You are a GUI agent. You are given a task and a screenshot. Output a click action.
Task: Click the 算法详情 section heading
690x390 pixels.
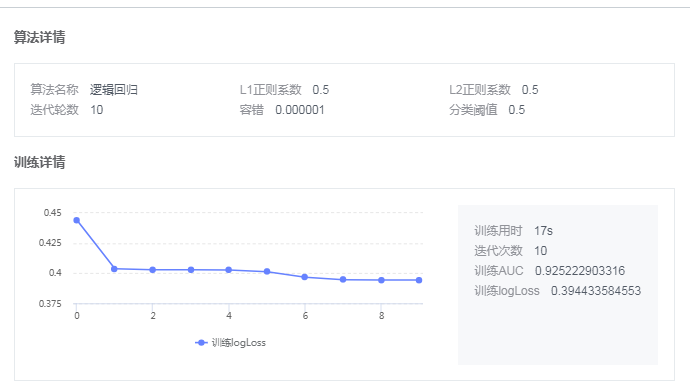(x=40, y=37)
